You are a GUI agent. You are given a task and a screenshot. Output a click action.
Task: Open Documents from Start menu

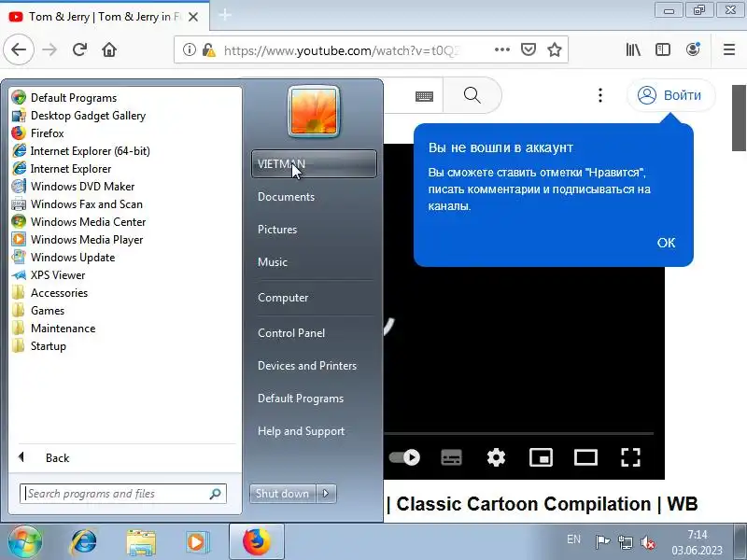coord(286,197)
